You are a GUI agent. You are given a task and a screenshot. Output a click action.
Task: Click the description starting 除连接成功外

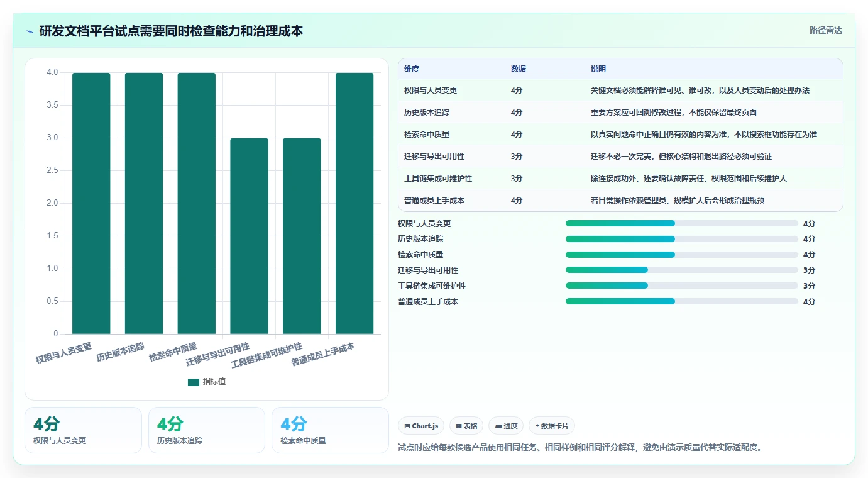pos(689,179)
